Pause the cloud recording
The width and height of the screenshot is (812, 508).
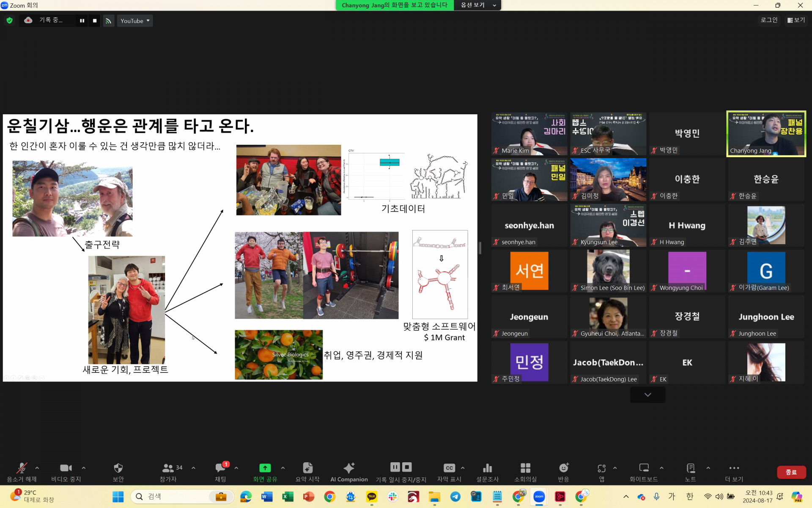395,467
